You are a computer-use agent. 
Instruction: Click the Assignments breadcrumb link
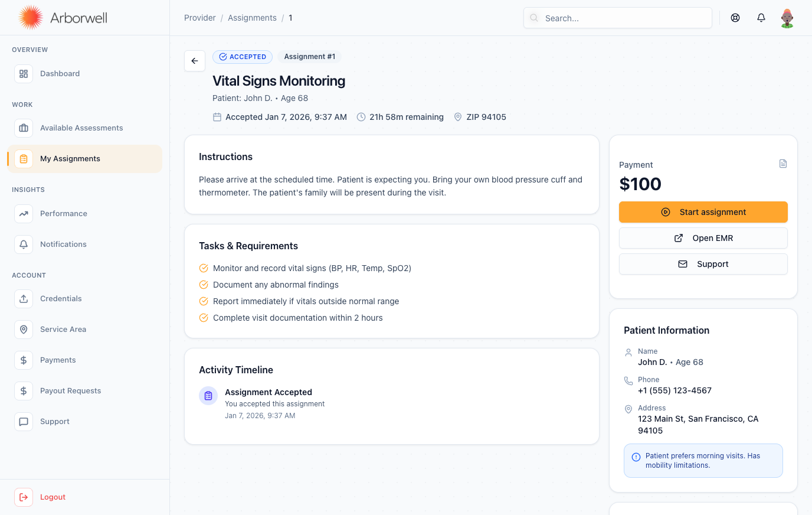(252, 18)
